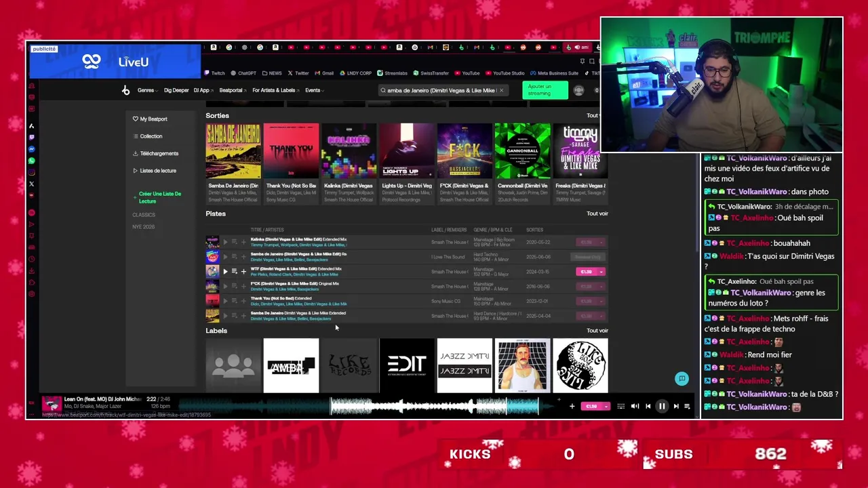Click the teal chat bubble widget
868x488 pixels.
[x=682, y=379]
